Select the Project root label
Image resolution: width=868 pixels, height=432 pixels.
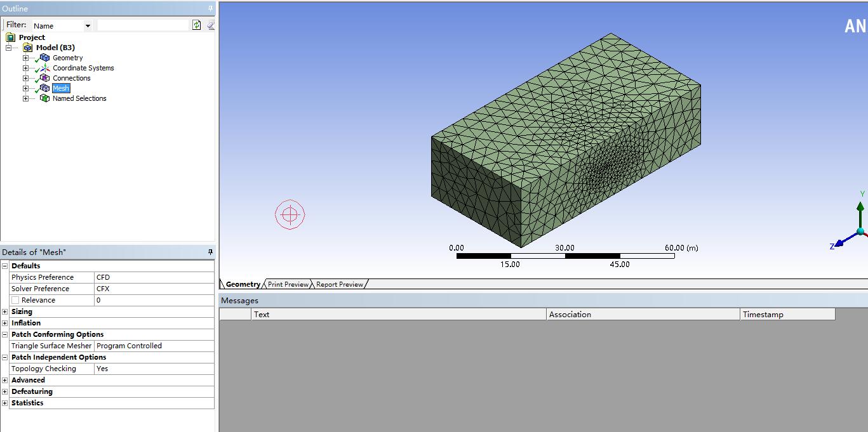(32, 37)
